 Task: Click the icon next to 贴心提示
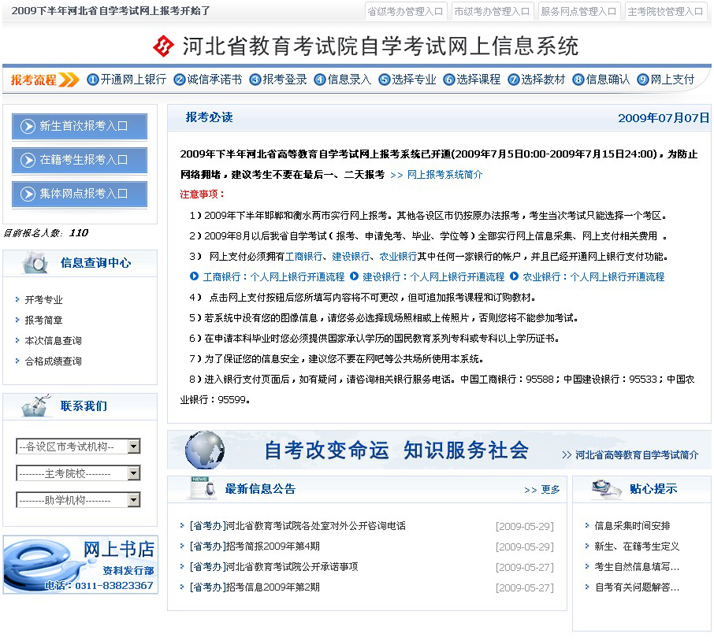click(x=606, y=489)
